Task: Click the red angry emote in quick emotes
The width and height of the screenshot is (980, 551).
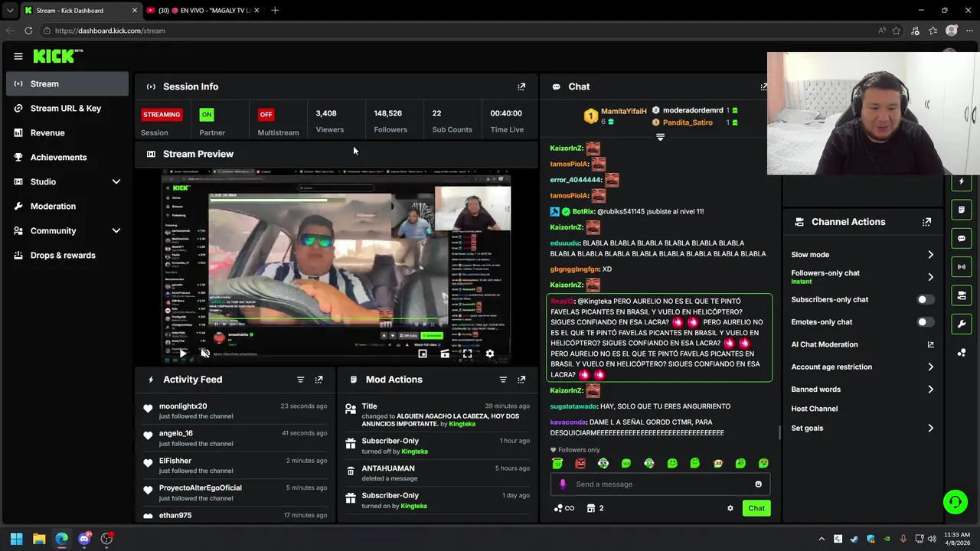Action: tap(580, 464)
